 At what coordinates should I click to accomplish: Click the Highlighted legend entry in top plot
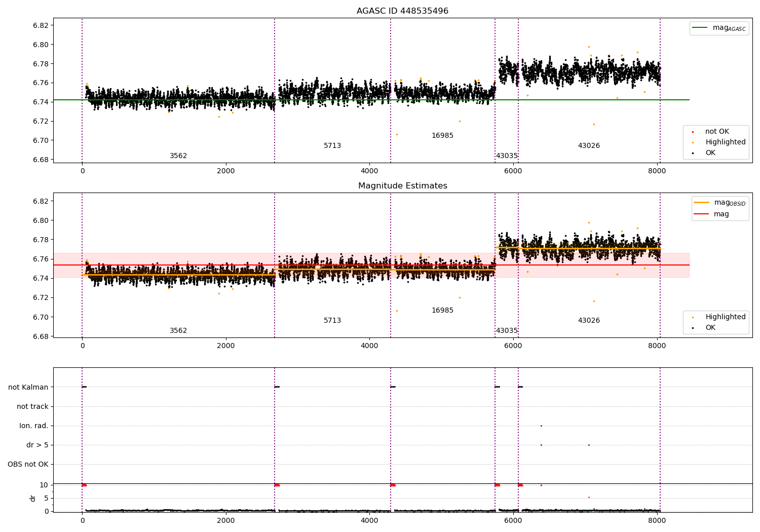point(726,142)
